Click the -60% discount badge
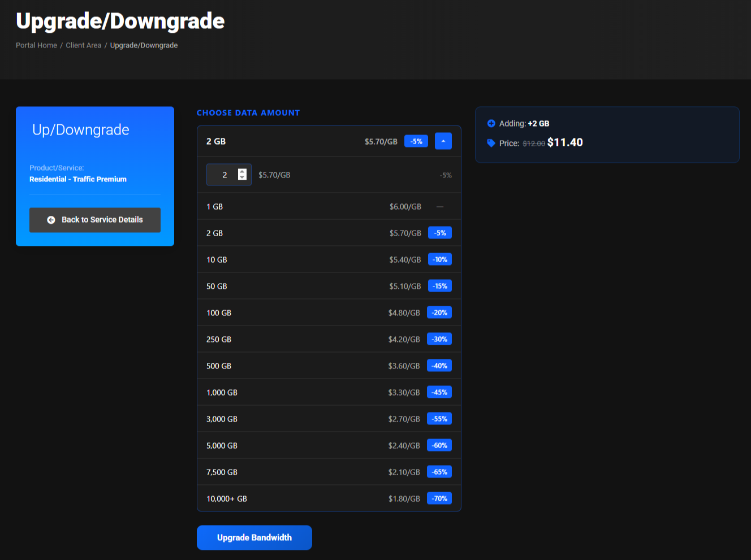751x560 pixels. click(x=439, y=445)
